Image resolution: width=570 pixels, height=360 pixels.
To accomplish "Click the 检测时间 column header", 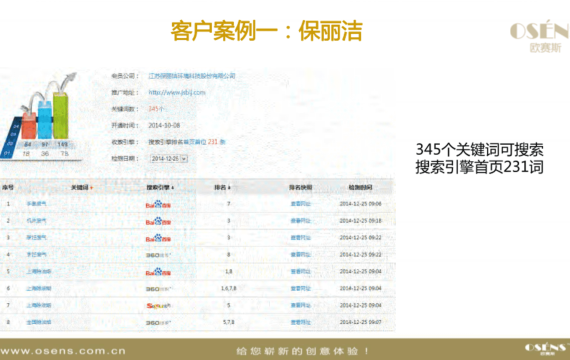I will [360, 187].
